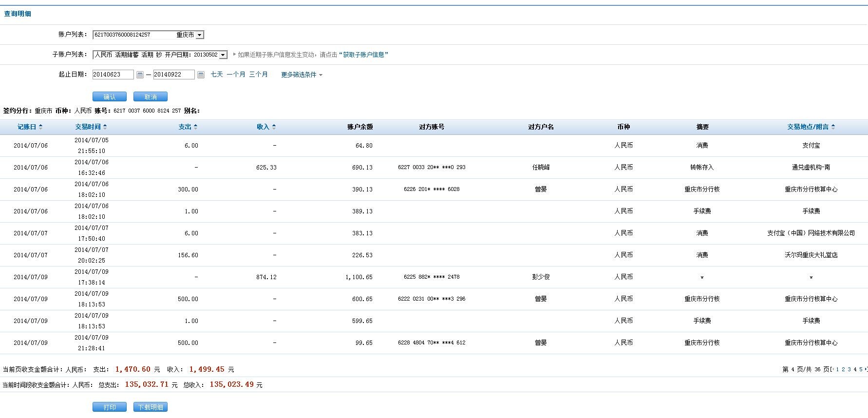Cancel the query with 取消 button
The width and height of the screenshot is (868, 418).
tap(151, 97)
